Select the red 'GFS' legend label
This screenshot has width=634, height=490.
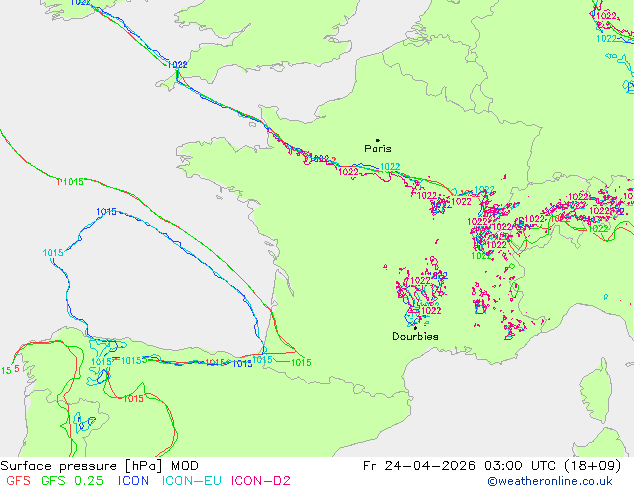(x=18, y=481)
